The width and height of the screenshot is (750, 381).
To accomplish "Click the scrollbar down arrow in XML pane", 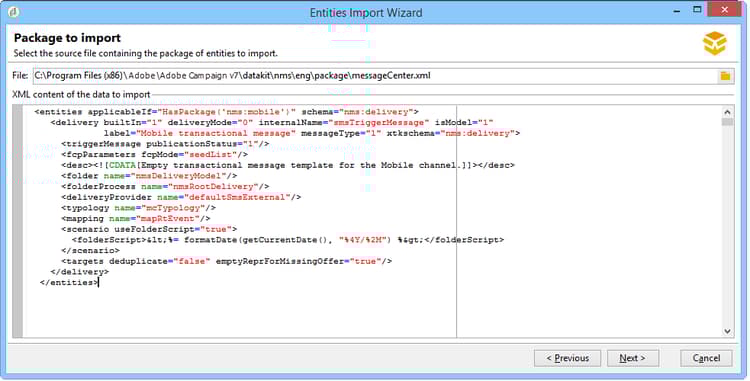I will 728,331.
